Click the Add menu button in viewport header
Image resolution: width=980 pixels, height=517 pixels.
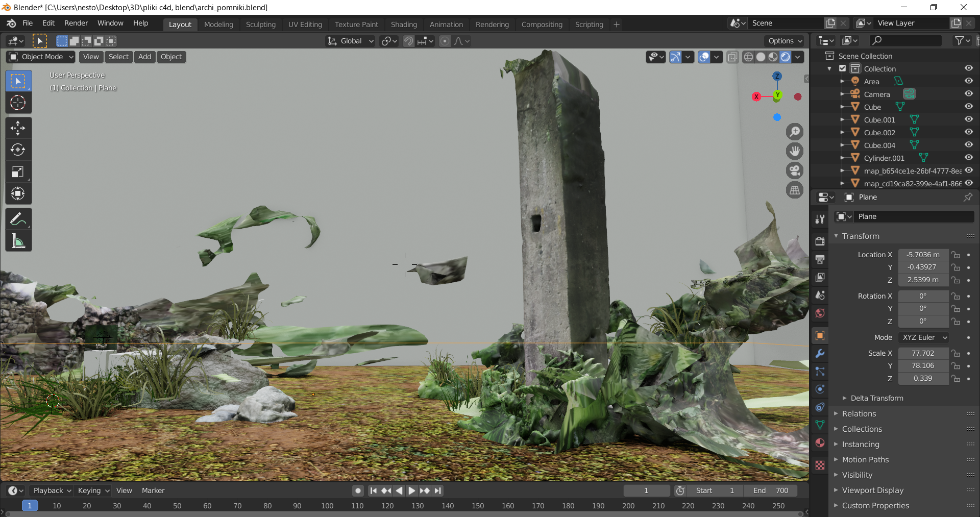click(x=144, y=57)
